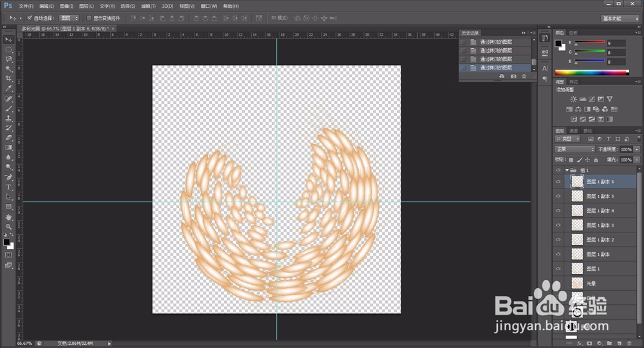The height and width of the screenshot is (348, 644).
Task: Hide layer 图层 1 副本 4
Action: [558, 210]
